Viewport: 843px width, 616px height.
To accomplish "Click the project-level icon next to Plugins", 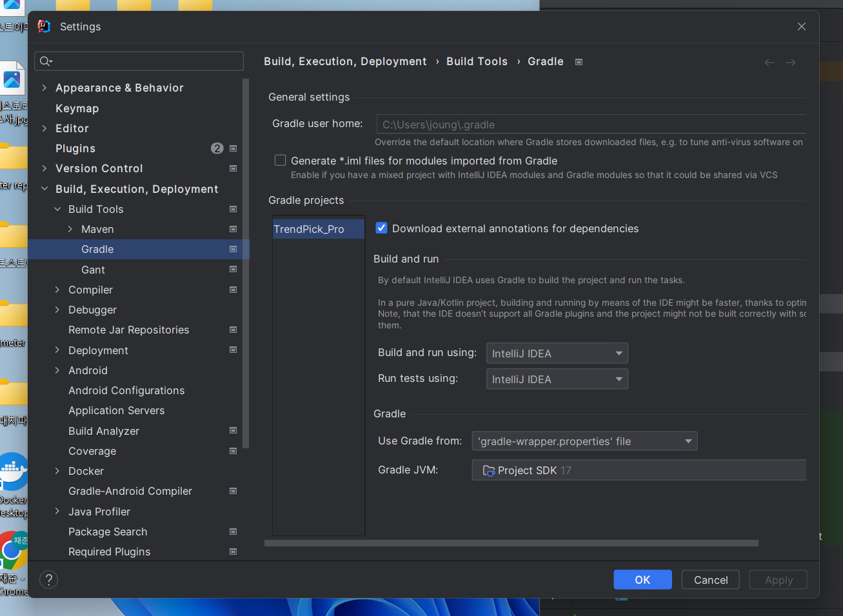I will (233, 148).
